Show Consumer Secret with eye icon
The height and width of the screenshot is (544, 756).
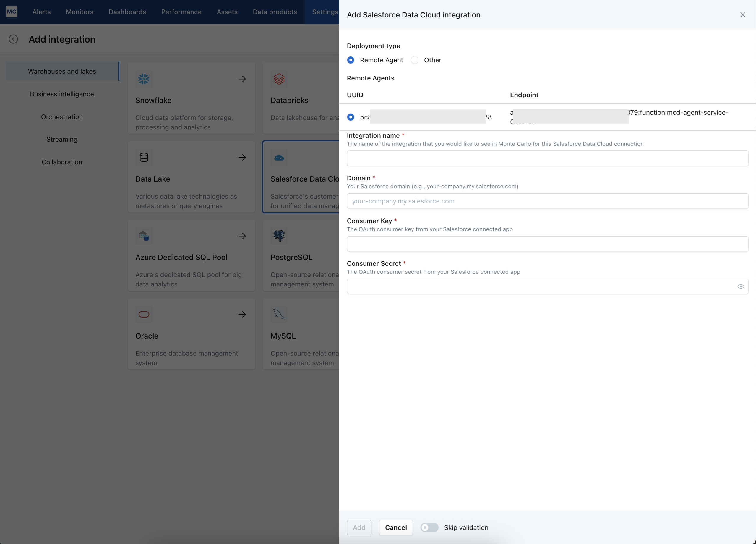(741, 286)
